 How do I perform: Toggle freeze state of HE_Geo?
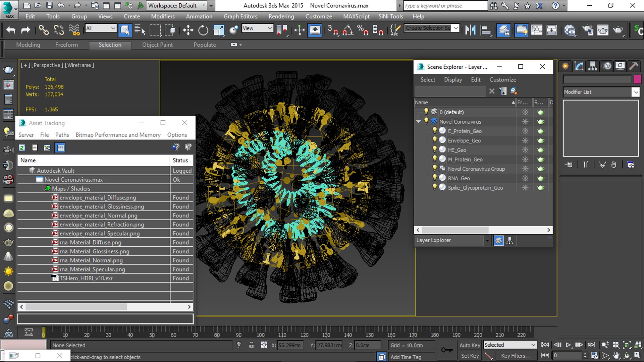click(x=525, y=150)
